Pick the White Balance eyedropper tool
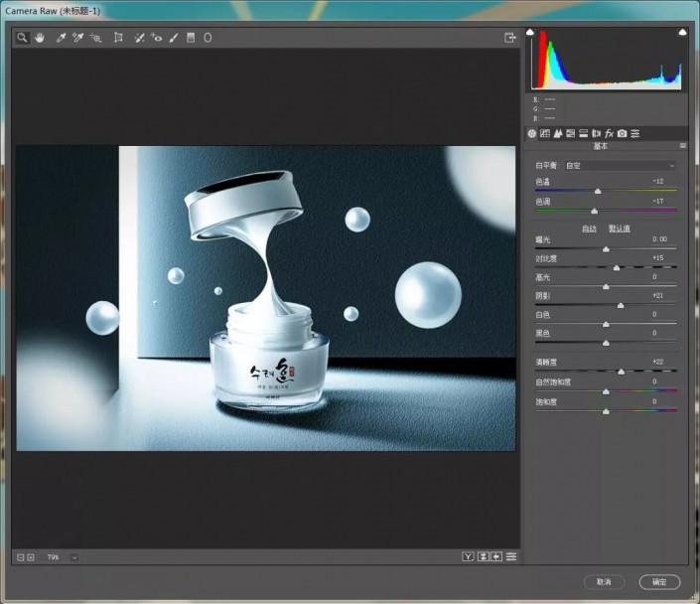Screen dimensions: 700x604 61,38
